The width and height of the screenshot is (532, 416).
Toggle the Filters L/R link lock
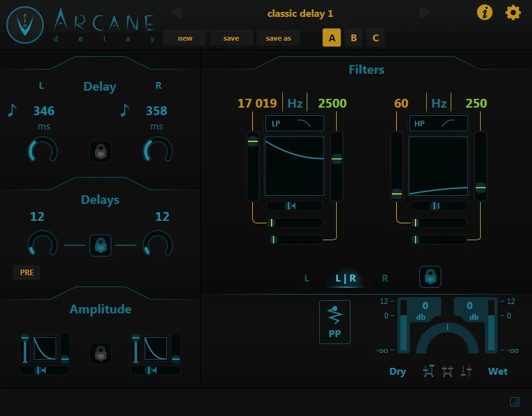(430, 277)
